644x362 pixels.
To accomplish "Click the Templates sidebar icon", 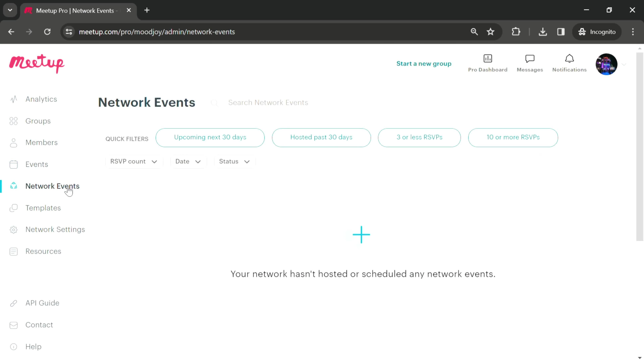I will click(x=13, y=208).
